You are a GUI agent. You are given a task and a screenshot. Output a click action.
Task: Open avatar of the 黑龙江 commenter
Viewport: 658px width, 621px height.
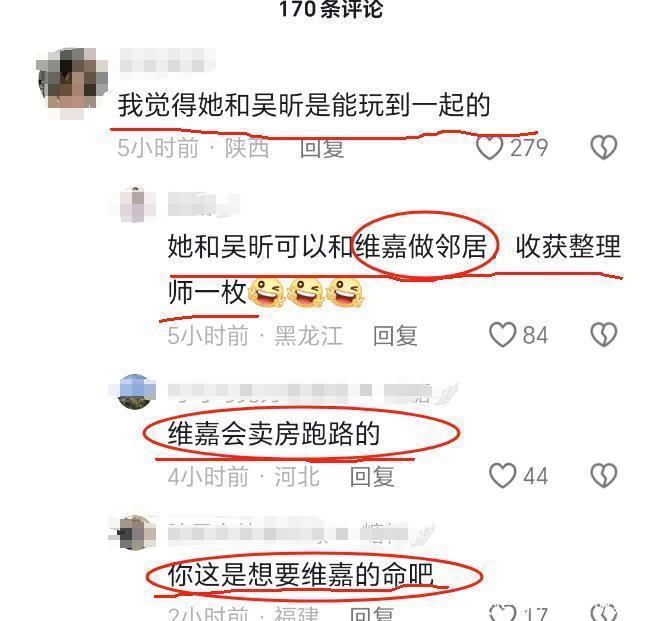[x=136, y=204]
